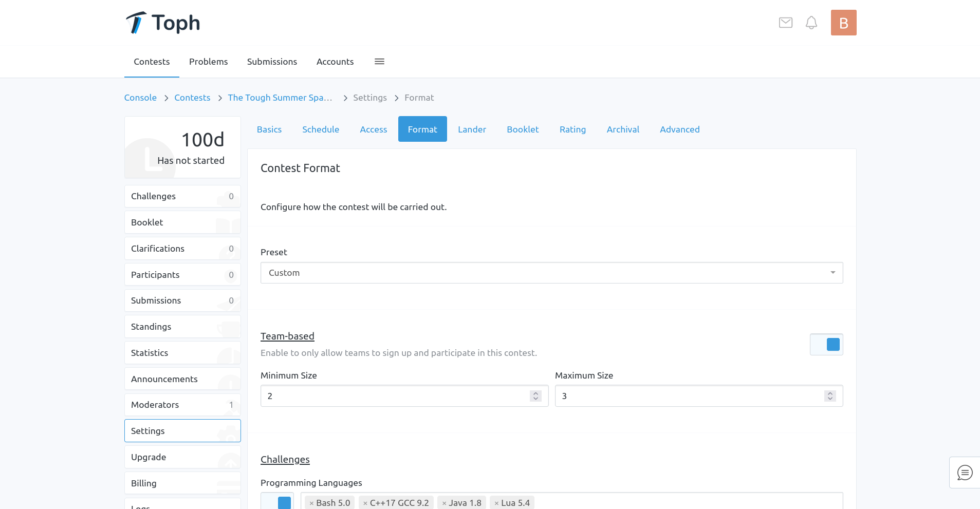Switch to the Advanced settings tab

coord(679,129)
